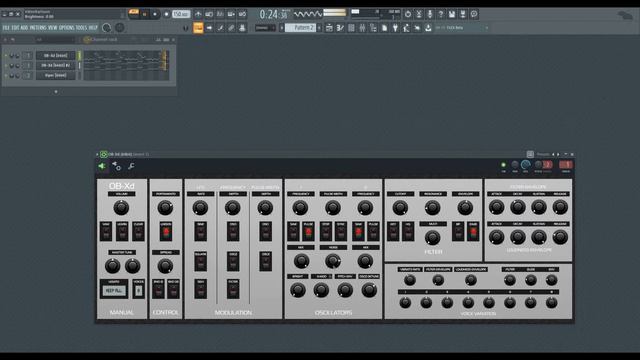Open the Voices count selector
This screenshot has width=640, height=360.
coord(138,291)
